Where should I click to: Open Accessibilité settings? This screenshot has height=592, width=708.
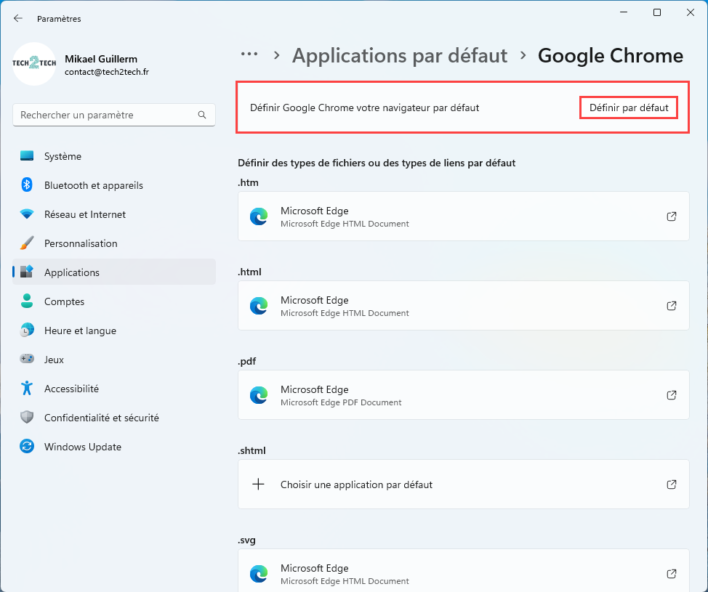[71, 388]
